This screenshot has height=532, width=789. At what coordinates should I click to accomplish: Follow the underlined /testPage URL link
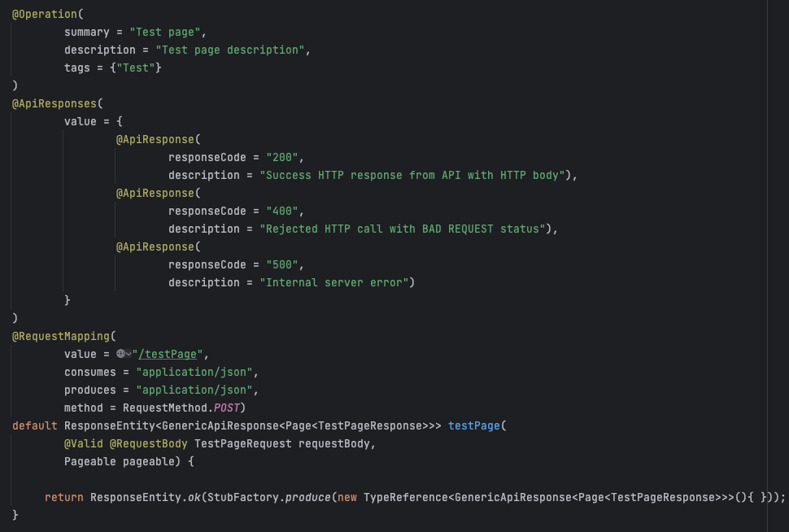pos(168,354)
